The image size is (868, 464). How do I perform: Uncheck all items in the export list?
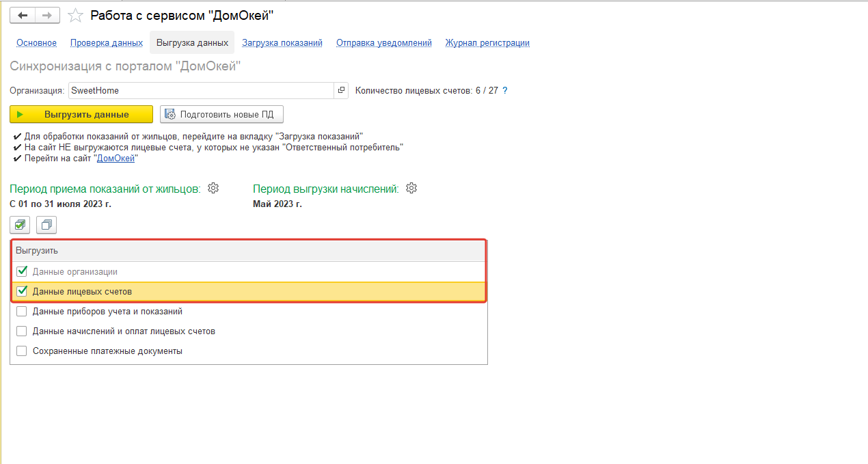46,224
